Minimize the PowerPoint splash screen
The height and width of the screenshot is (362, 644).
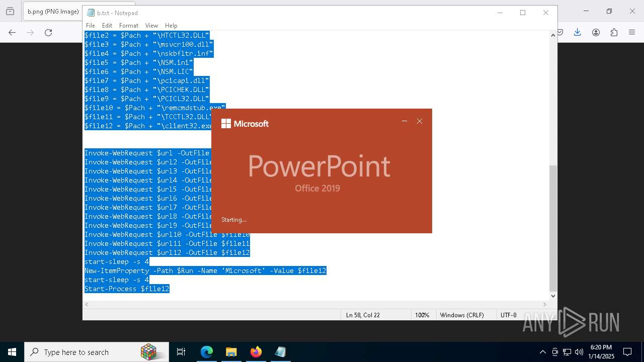click(404, 121)
